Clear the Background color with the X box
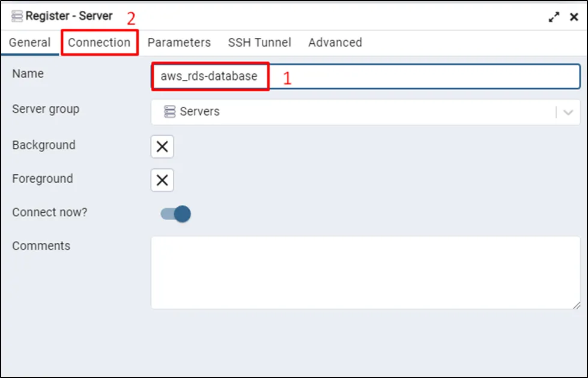This screenshot has width=588, height=378. 162,147
